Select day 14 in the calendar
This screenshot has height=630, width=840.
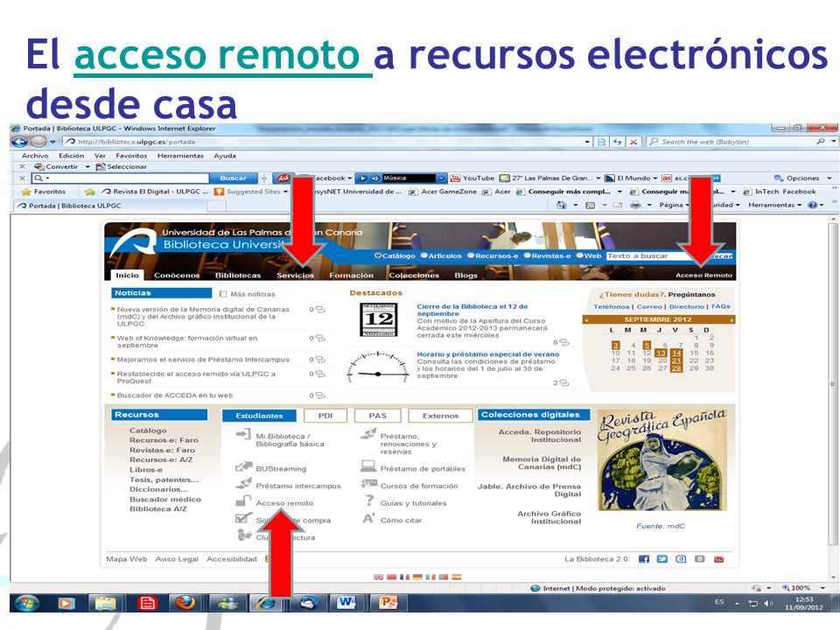click(x=676, y=353)
